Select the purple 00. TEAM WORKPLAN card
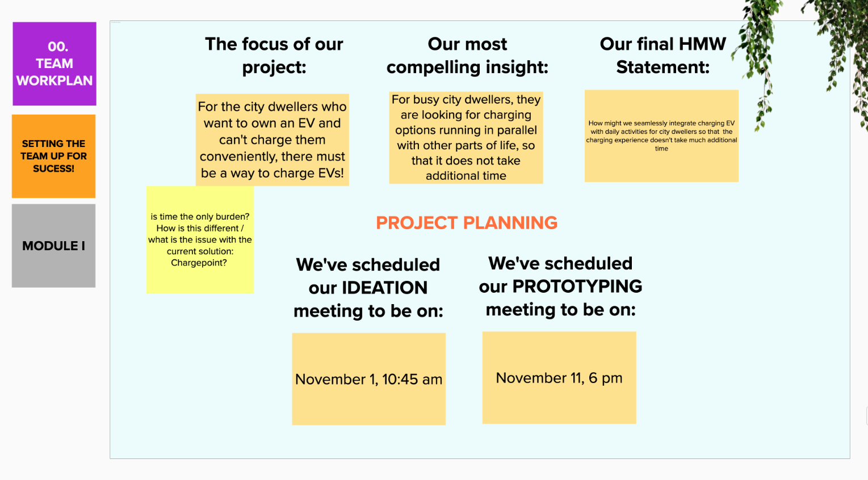 click(x=54, y=64)
